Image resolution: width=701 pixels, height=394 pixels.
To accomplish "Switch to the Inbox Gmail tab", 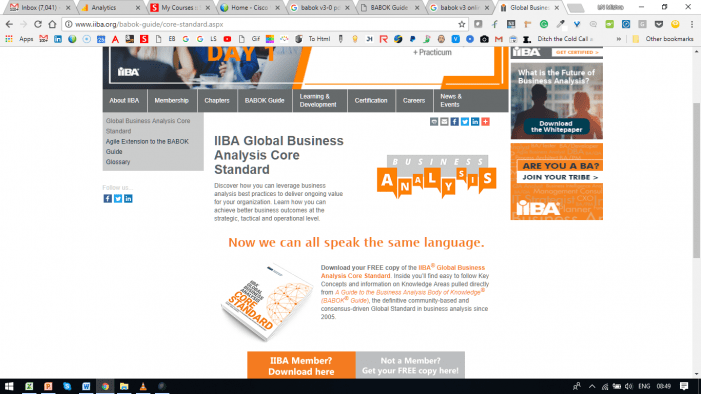I will tap(40, 8).
